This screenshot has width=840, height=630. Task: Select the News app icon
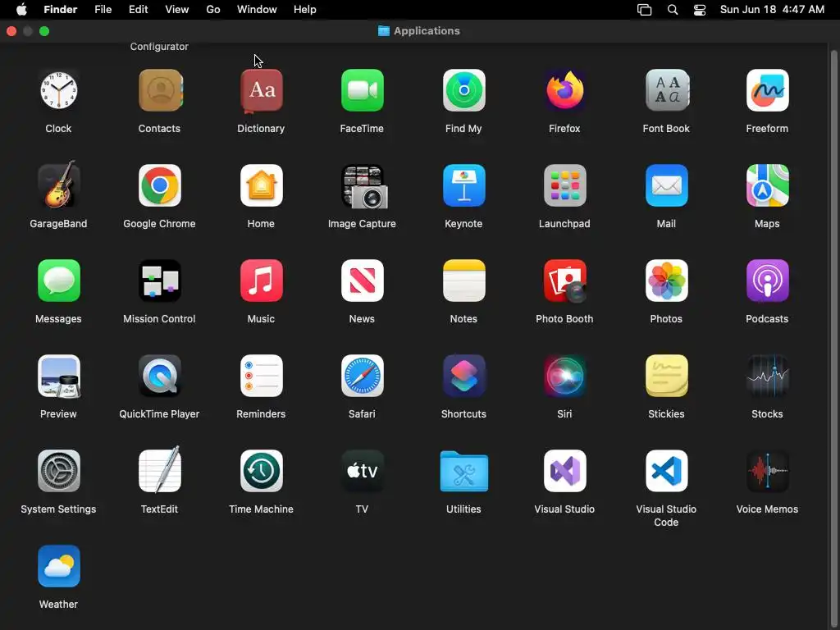click(x=362, y=281)
